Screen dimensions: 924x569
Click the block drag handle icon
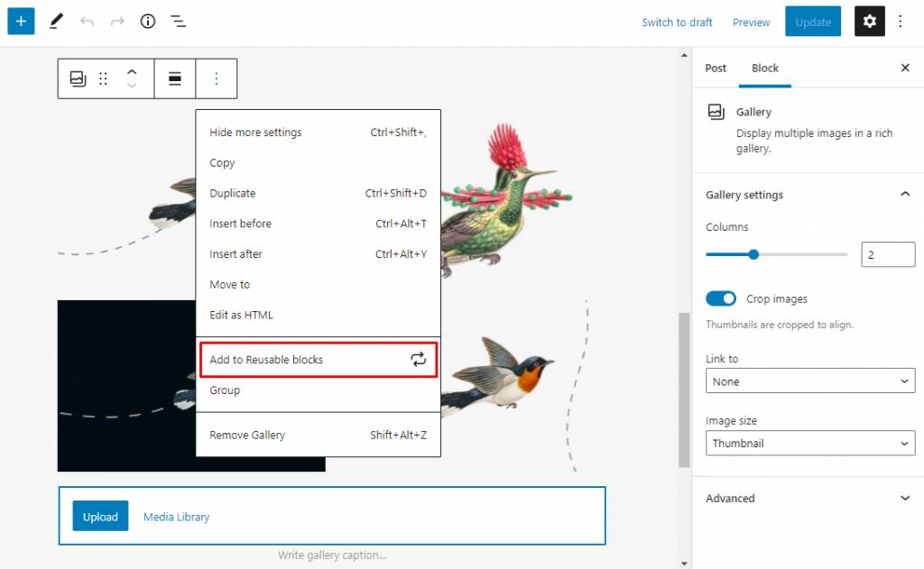(x=103, y=78)
